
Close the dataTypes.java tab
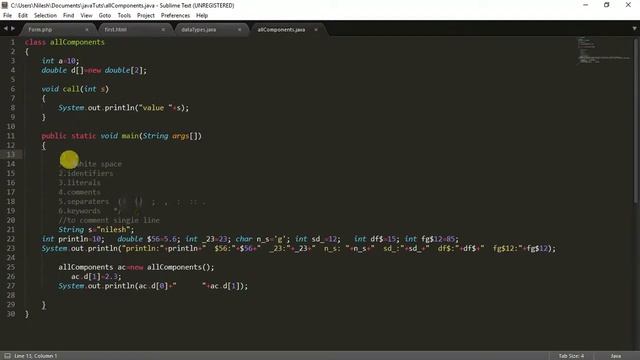239,30
